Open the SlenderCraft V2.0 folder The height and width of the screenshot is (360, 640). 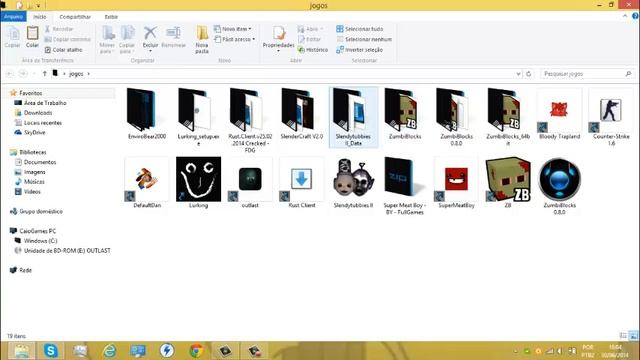point(302,114)
